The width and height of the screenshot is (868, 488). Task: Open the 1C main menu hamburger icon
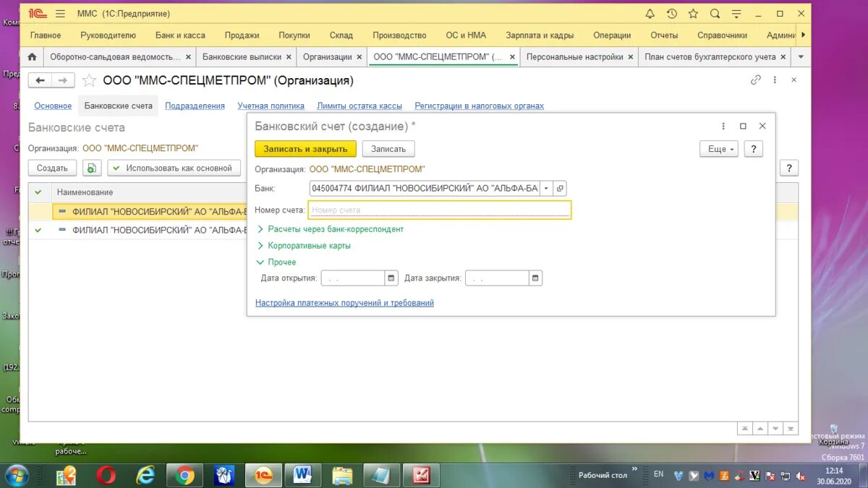pyautogui.click(x=60, y=14)
